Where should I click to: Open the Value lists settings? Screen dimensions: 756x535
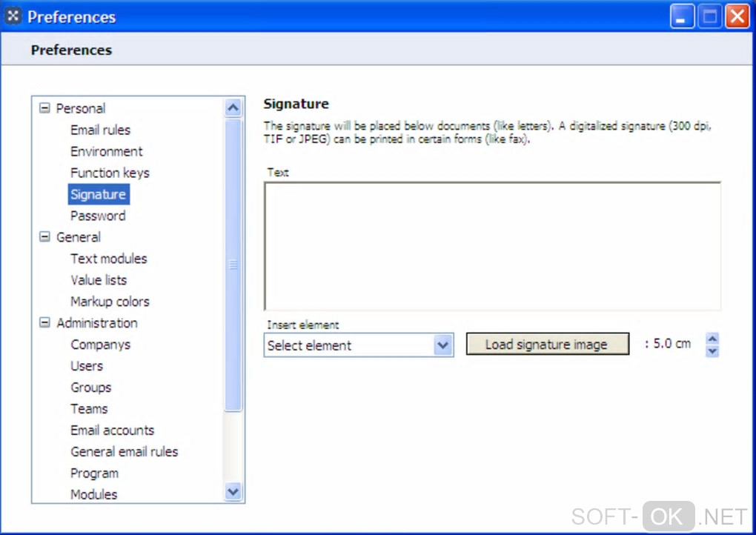point(99,280)
